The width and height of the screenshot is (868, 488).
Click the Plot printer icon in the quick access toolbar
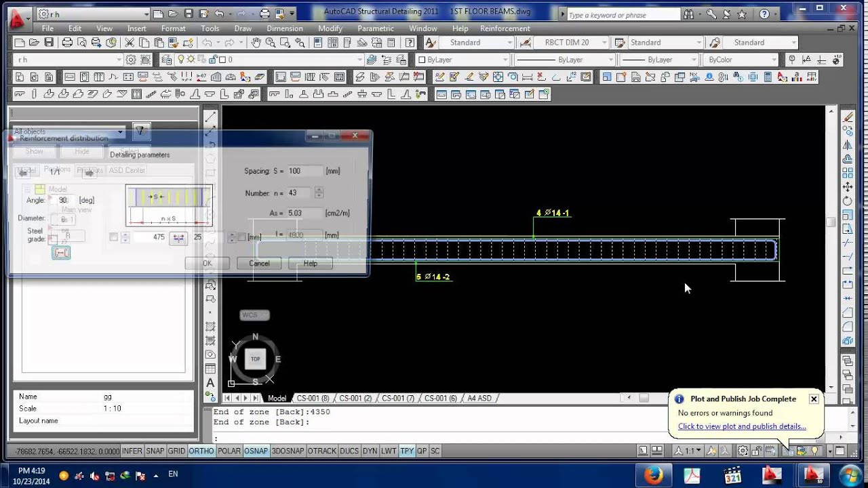pos(265,13)
